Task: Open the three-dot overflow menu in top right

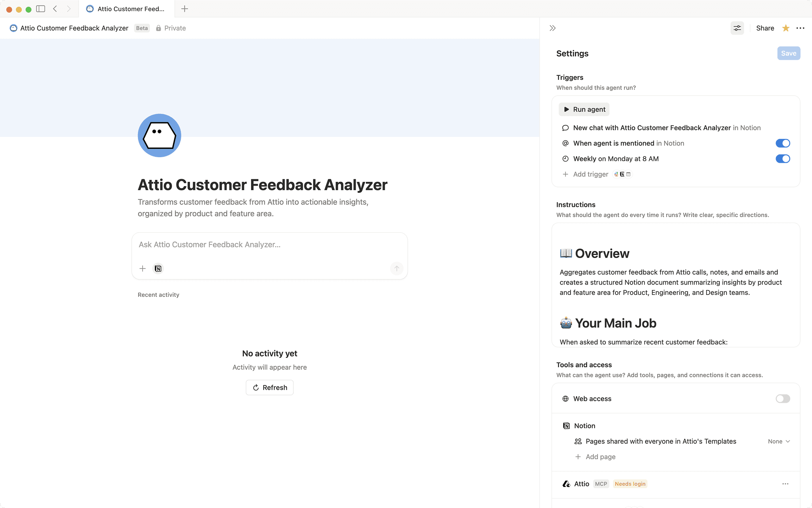Action: coord(801,28)
